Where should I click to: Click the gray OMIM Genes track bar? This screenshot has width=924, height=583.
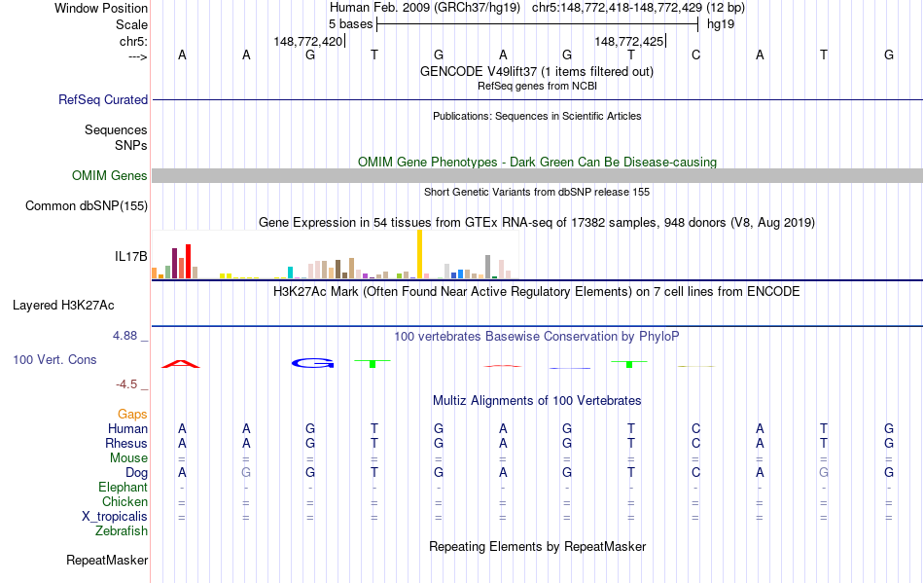tap(538, 175)
